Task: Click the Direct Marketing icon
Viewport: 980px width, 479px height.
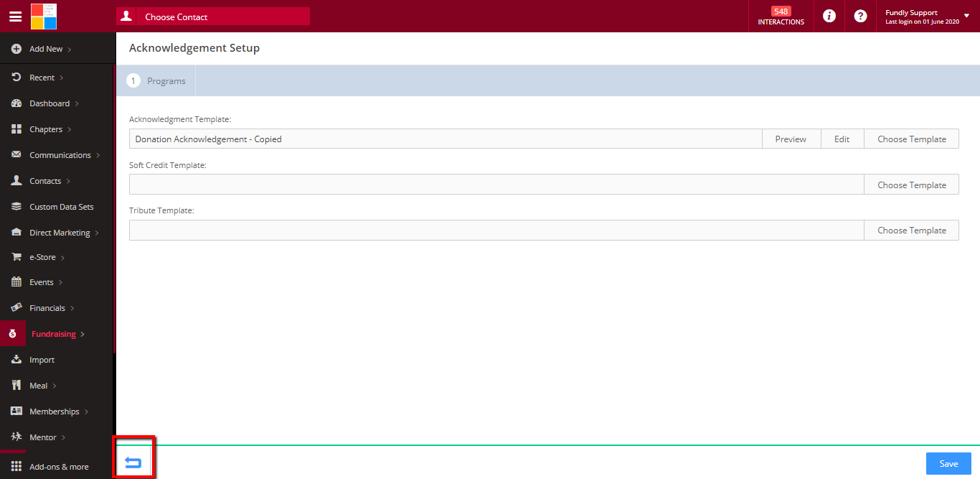Action: [17, 233]
